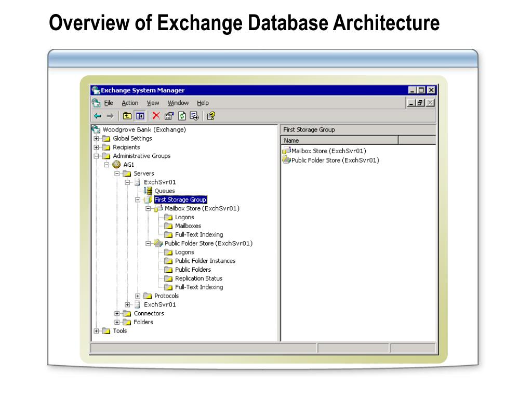
Task: Expand the Connectors node
Action: [x=117, y=313]
